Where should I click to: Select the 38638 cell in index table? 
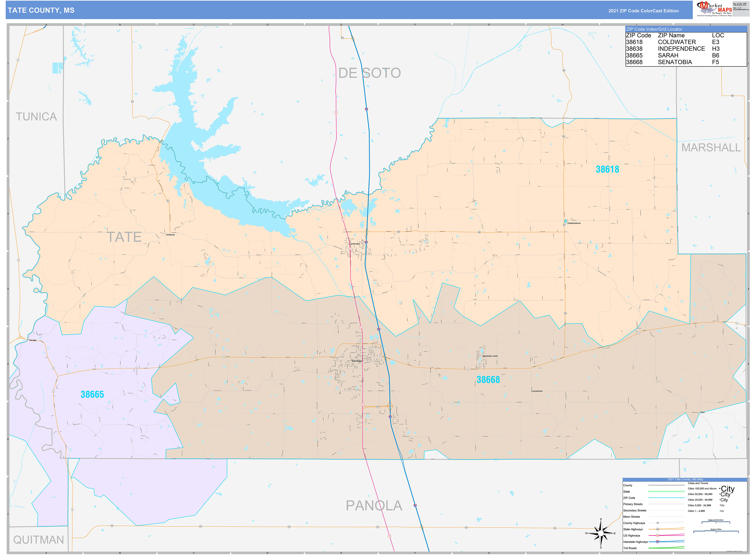pos(634,49)
